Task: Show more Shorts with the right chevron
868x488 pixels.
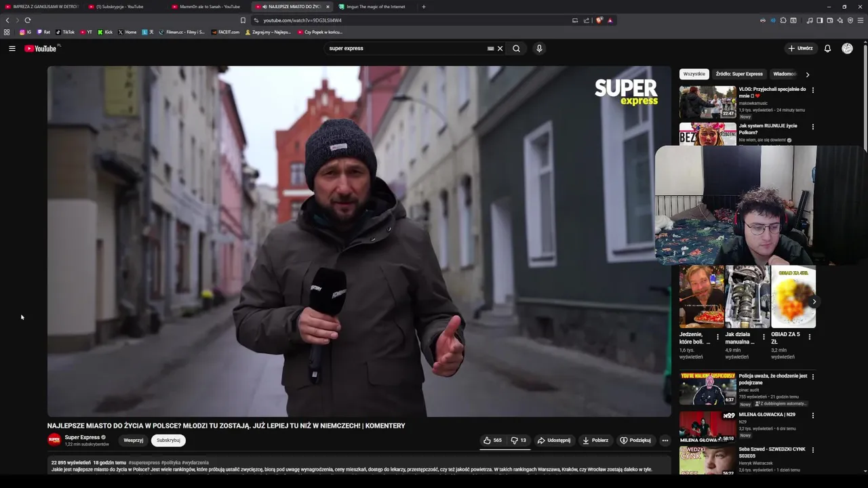Action: tap(814, 302)
